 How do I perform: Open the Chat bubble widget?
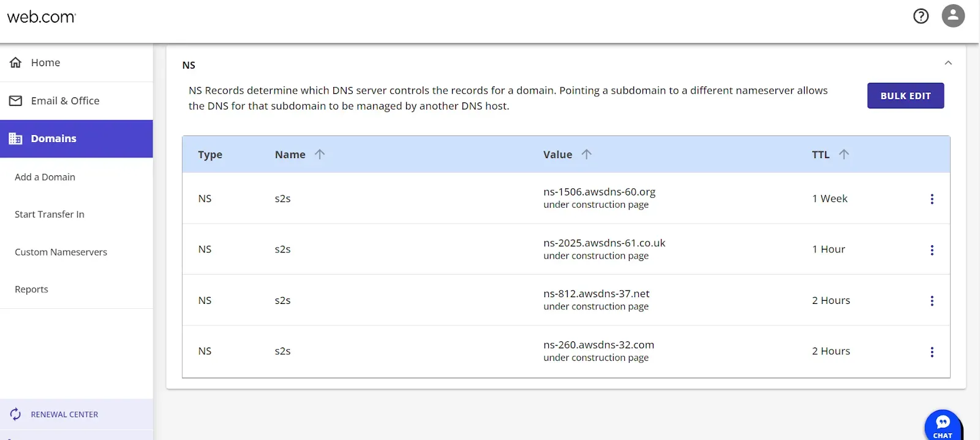tap(943, 425)
